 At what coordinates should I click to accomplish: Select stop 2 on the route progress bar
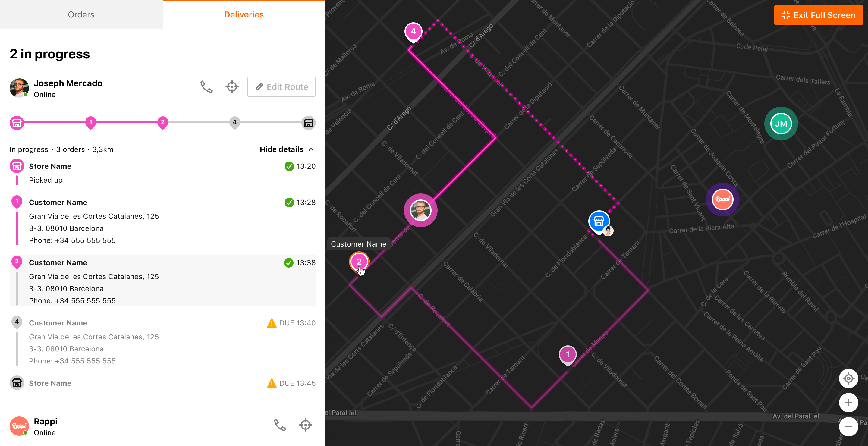(x=162, y=123)
